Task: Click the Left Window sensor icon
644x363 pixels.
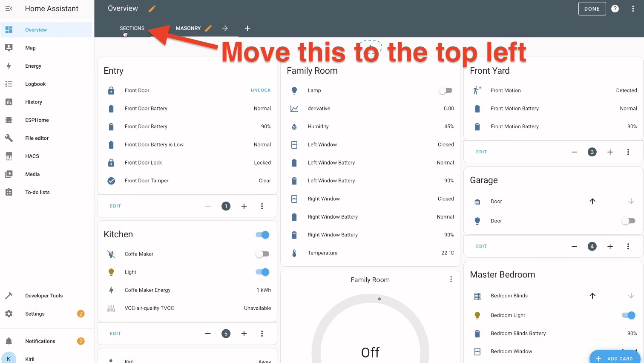Action: [294, 144]
